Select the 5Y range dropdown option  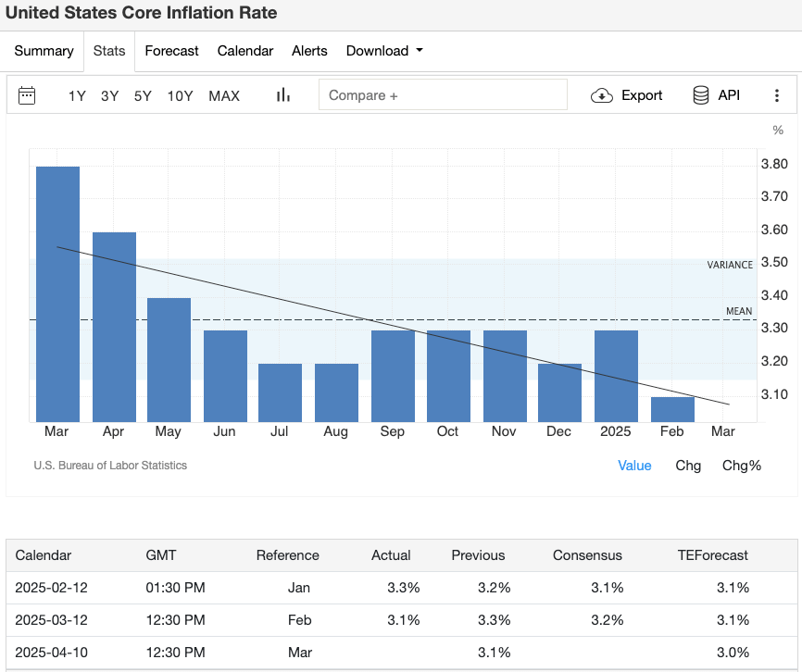[142, 95]
